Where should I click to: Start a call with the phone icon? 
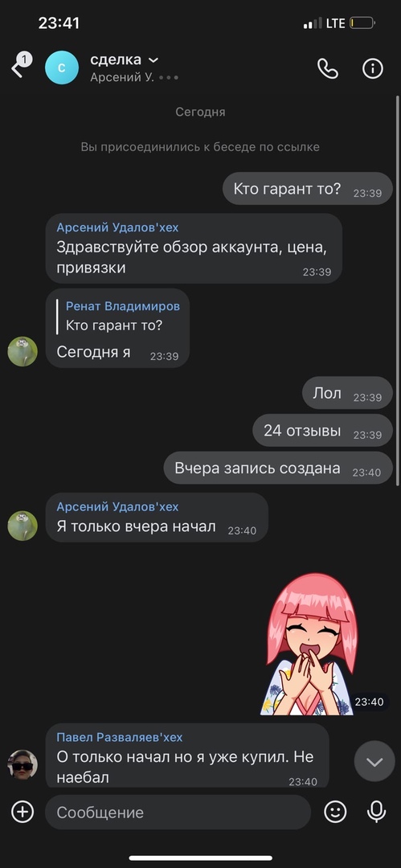[x=327, y=68]
